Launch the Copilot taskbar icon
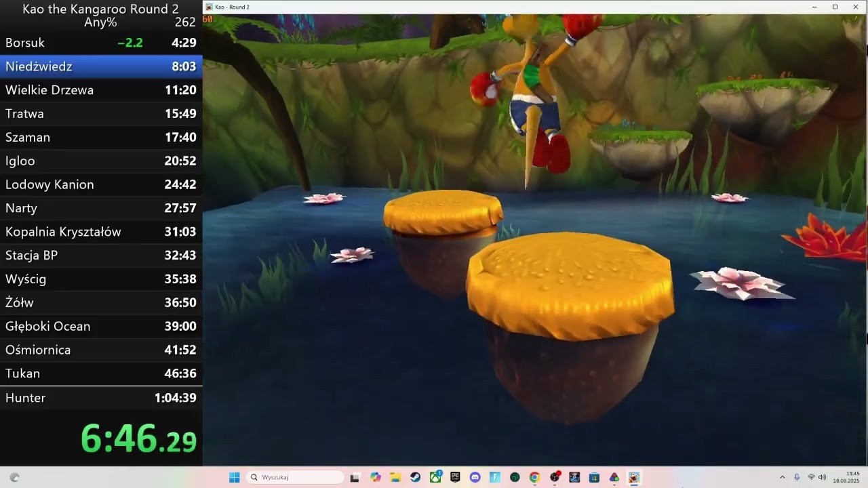Image resolution: width=868 pixels, height=488 pixels. 376,477
